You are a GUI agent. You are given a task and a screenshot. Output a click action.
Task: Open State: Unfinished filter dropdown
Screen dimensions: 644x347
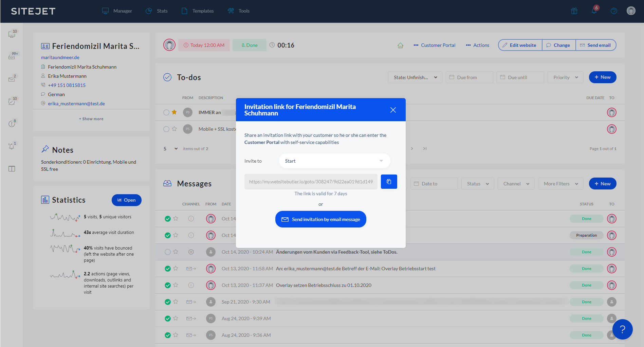(415, 77)
